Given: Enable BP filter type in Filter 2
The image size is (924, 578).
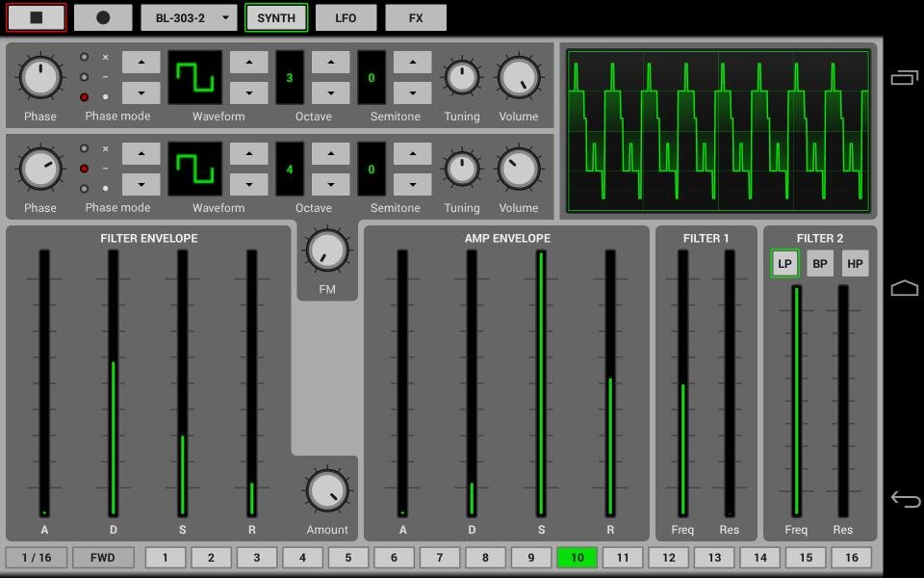Looking at the screenshot, I should tap(819, 264).
